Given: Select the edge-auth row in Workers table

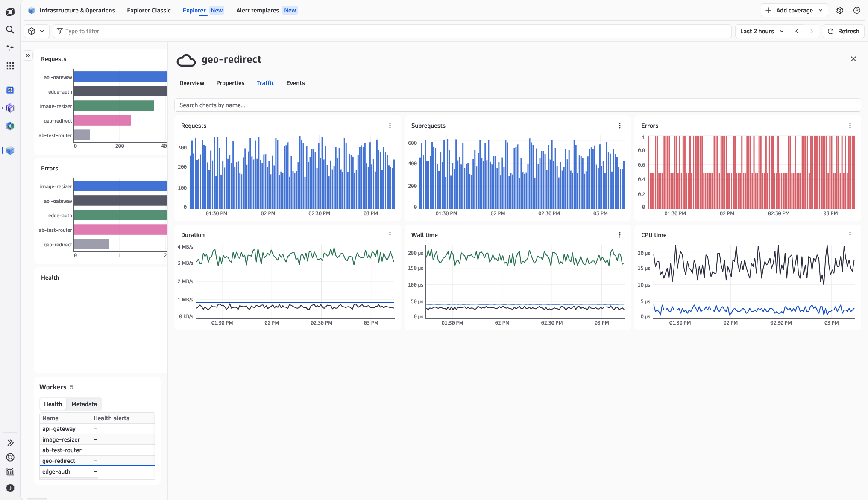Looking at the screenshot, I should (97, 471).
